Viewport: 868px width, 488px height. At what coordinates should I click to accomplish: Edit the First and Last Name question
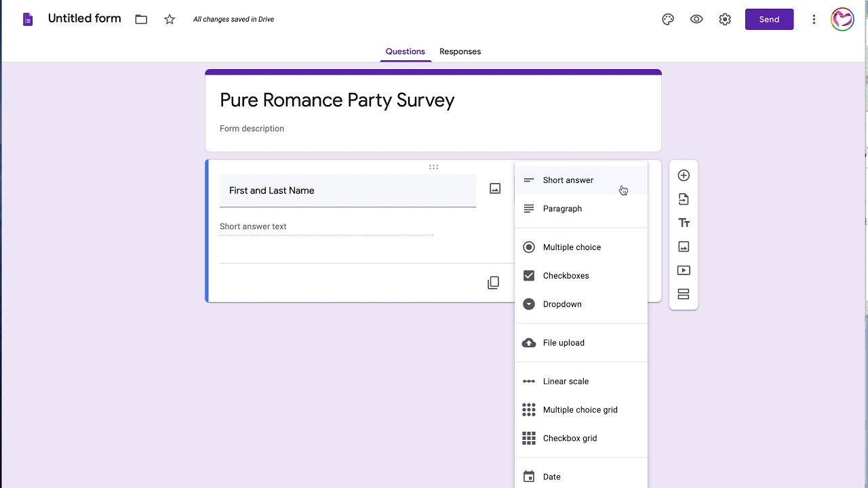point(348,190)
